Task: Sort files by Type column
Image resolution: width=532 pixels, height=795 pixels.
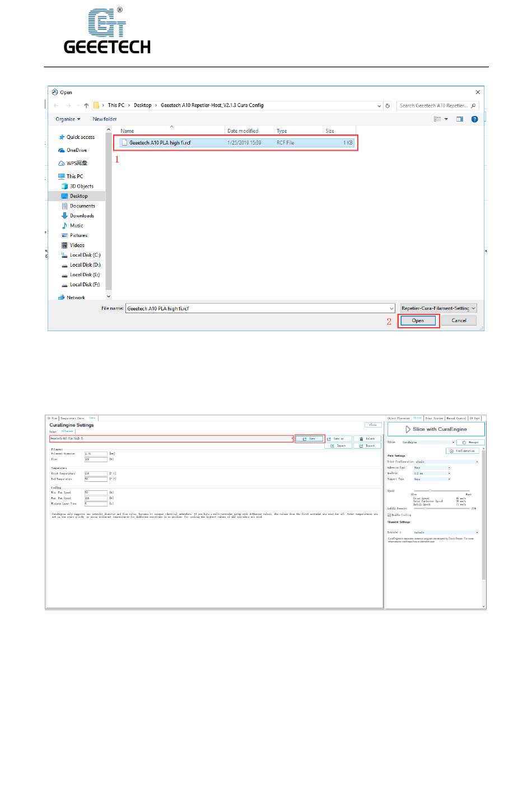Action: click(282, 131)
